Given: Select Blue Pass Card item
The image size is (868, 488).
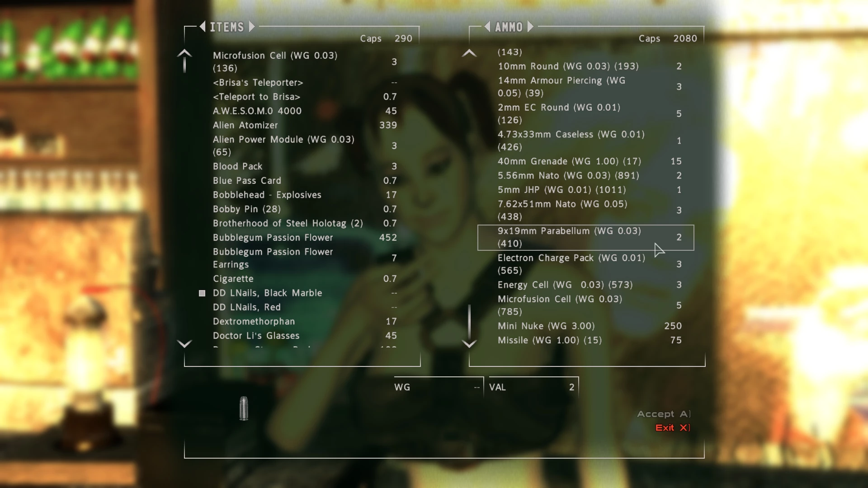Looking at the screenshot, I should tap(305, 181).
